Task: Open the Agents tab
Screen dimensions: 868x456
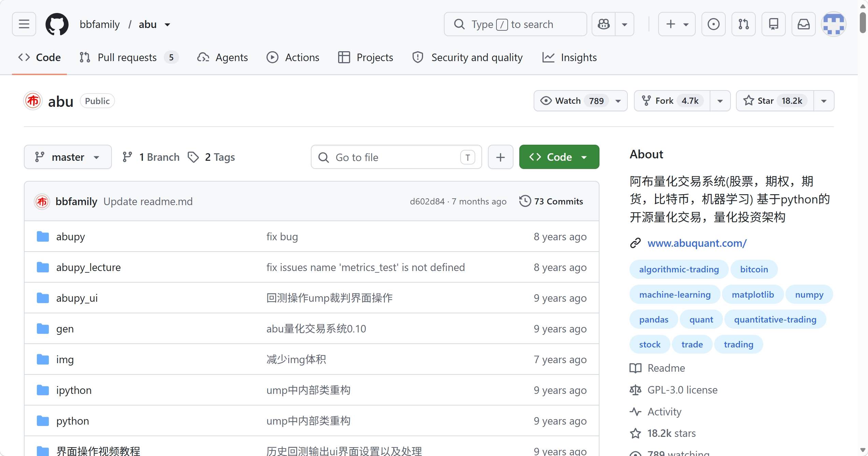Action: [222, 58]
